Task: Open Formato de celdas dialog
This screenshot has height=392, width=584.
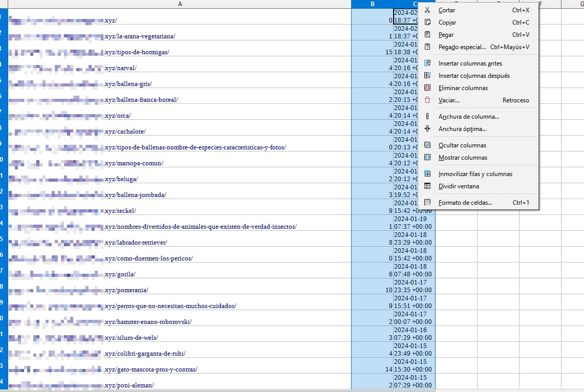Action: click(465, 203)
